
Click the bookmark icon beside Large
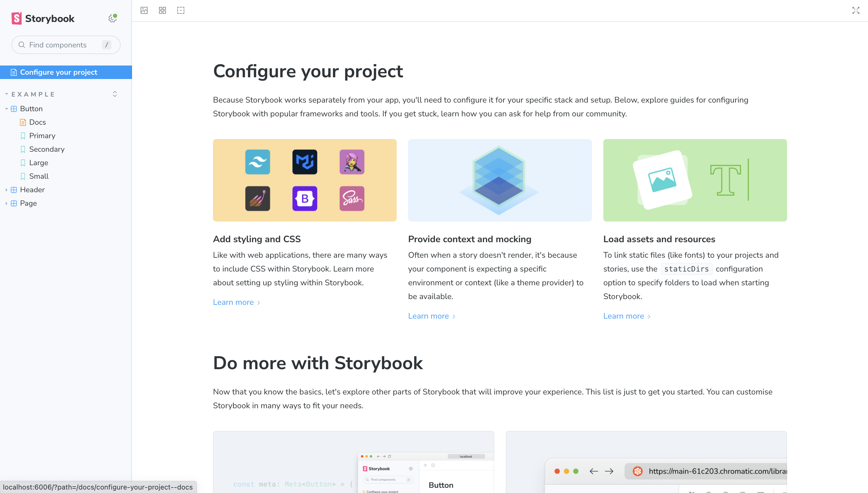(23, 163)
